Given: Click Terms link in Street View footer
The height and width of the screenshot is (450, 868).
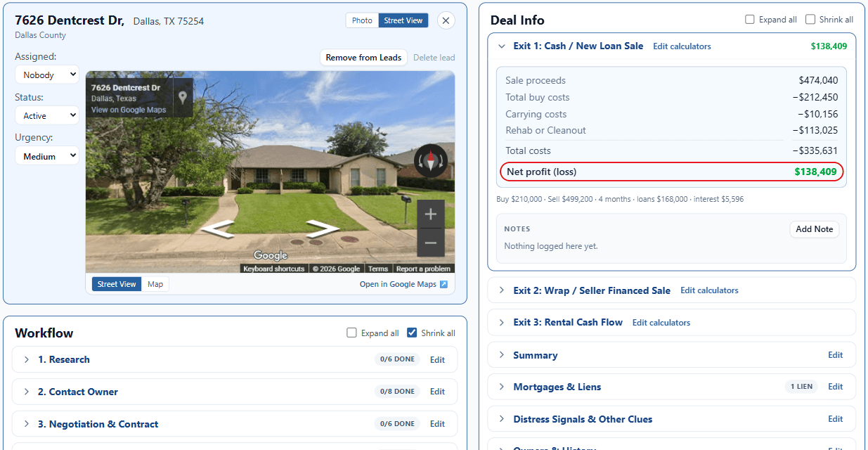Looking at the screenshot, I should tap(378, 269).
